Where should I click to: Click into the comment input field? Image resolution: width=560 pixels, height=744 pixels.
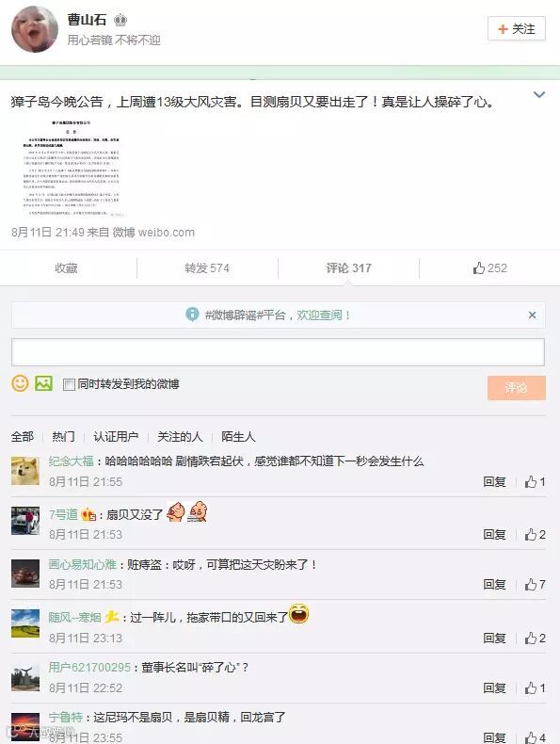(x=278, y=352)
